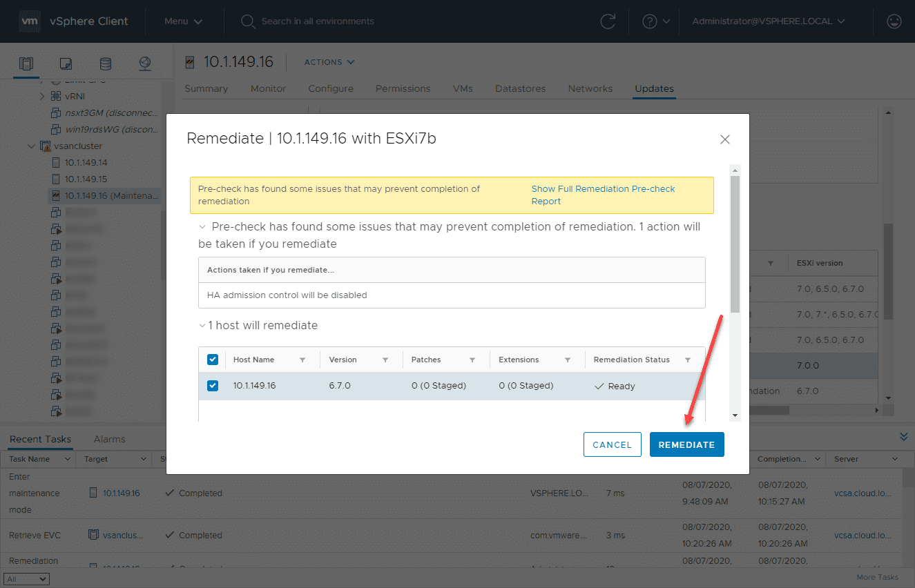The image size is (915, 588).
Task: Click the REMEDIATE button
Action: tap(686, 444)
